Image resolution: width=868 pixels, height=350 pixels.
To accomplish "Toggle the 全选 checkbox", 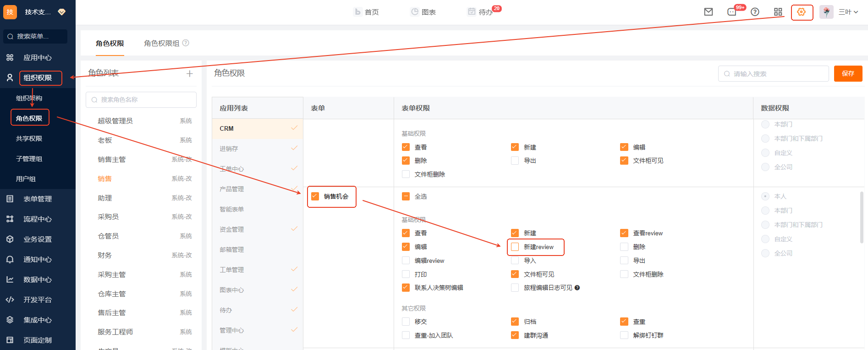I will coord(406,196).
